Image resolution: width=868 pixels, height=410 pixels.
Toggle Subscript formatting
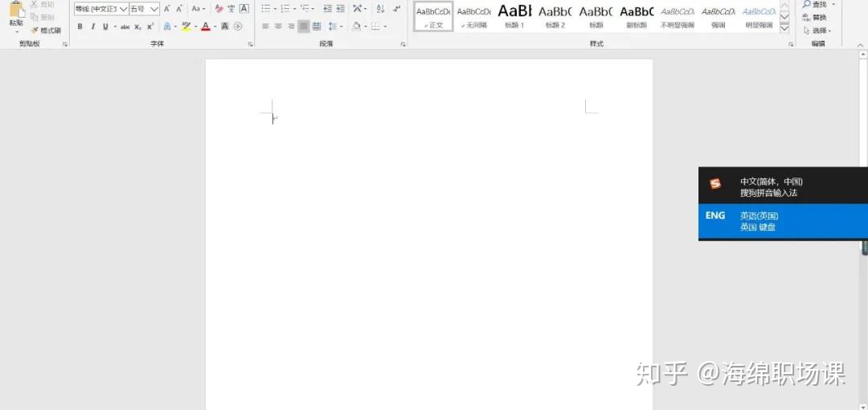point(138,27)
